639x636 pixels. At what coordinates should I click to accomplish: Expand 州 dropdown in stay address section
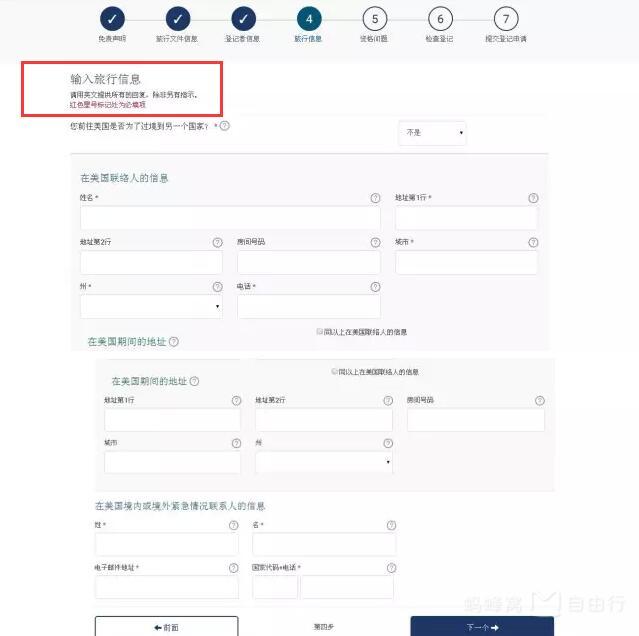(x=324, y=462)
